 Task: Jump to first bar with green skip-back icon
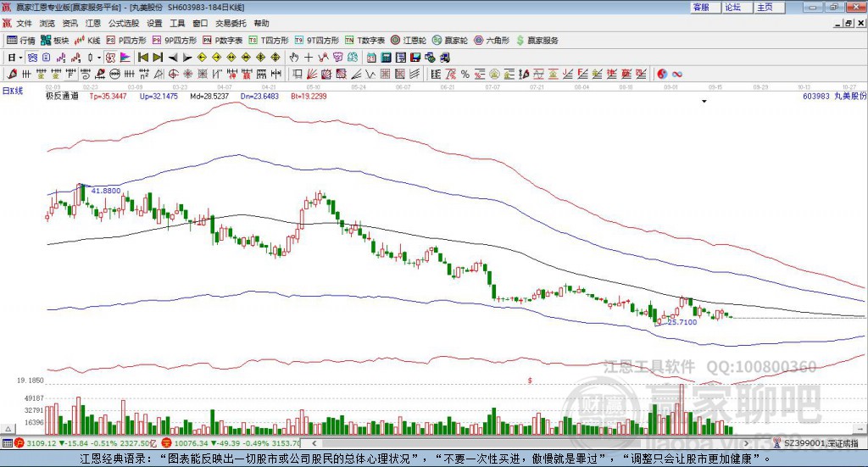point(142,57)
